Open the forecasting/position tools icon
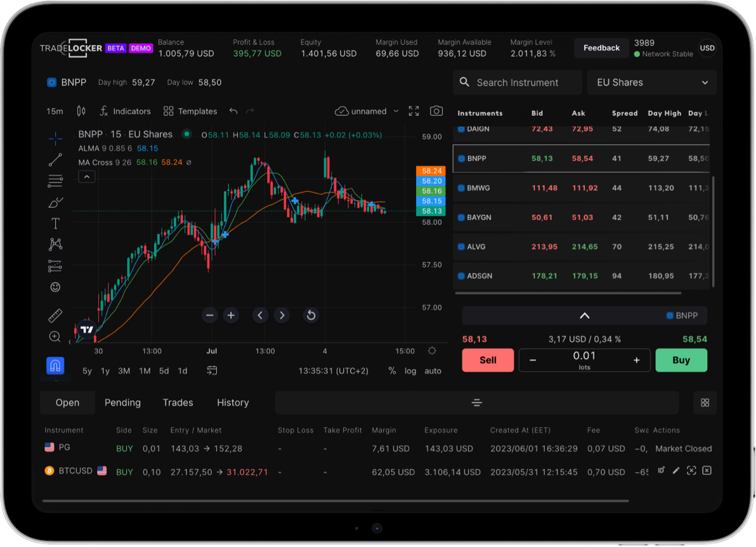This screenshot has height=547, width=756. click(55, 266)
